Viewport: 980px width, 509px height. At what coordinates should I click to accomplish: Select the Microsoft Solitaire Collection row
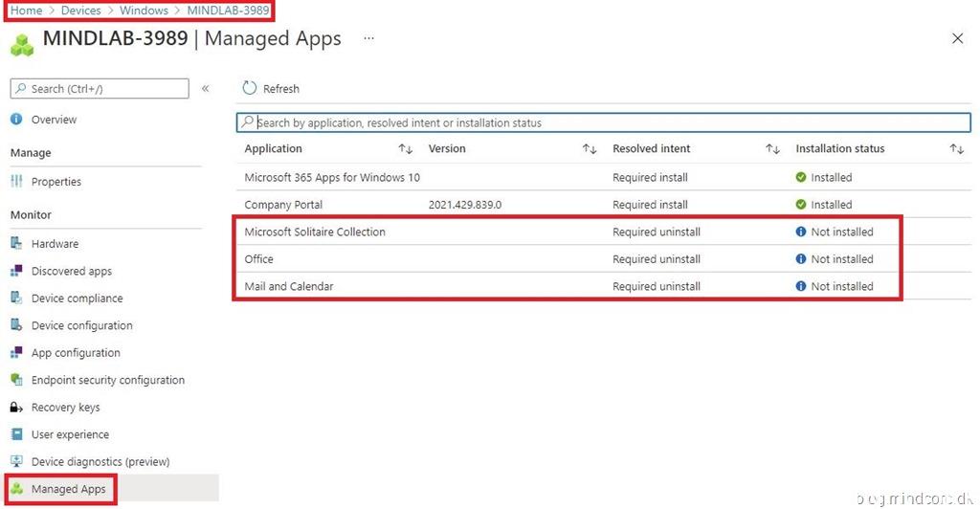click(315, 232)
